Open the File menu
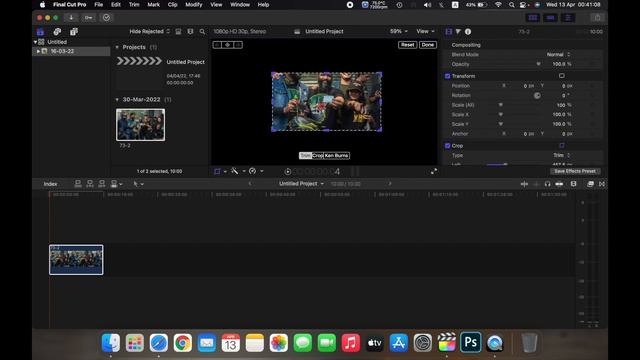Viewport: 640px width, 360px height. [99, 4]
